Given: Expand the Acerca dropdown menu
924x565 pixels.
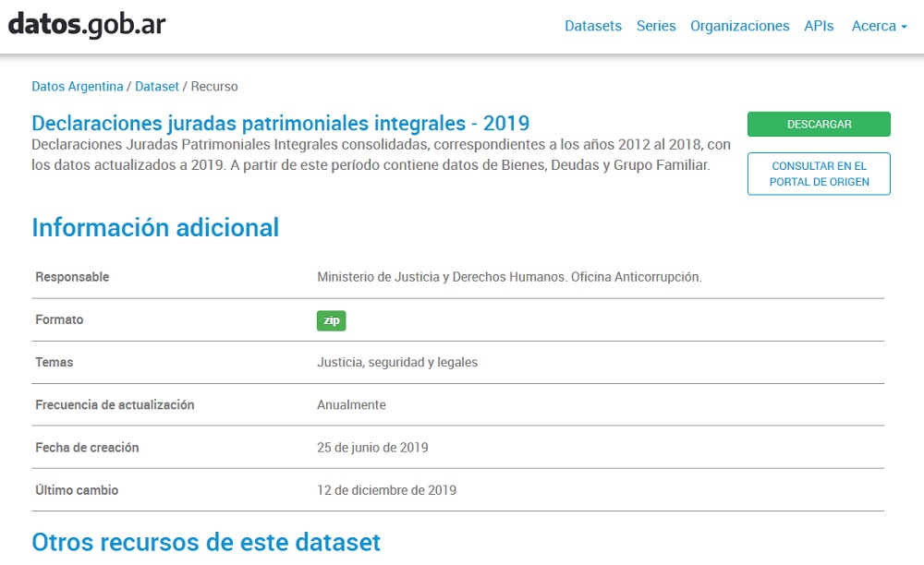Looking at the screenshot, I should point(879,26).
